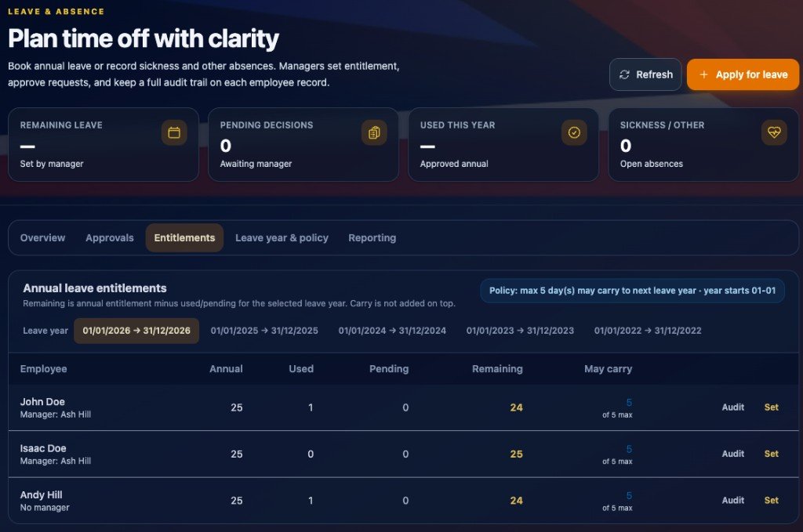This screenshot has width=803, height=532.
Task: Click the circular arrows icon in Refresh button
Action: (624, 74)
